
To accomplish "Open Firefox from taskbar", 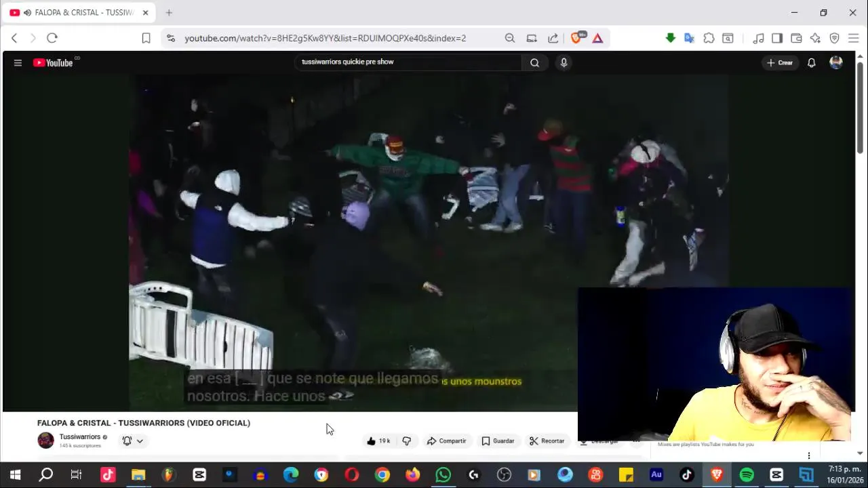I will coord(413,475).
